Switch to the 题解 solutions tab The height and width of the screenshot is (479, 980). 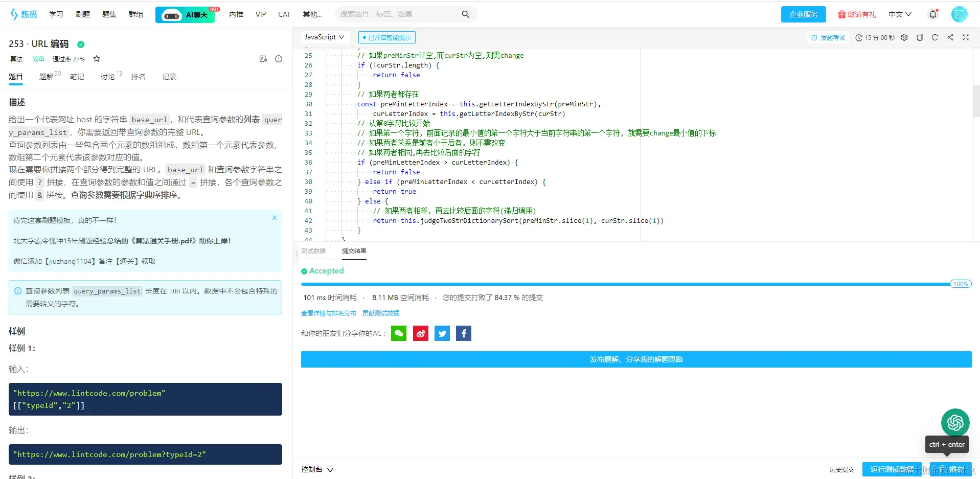coord(47,77)
